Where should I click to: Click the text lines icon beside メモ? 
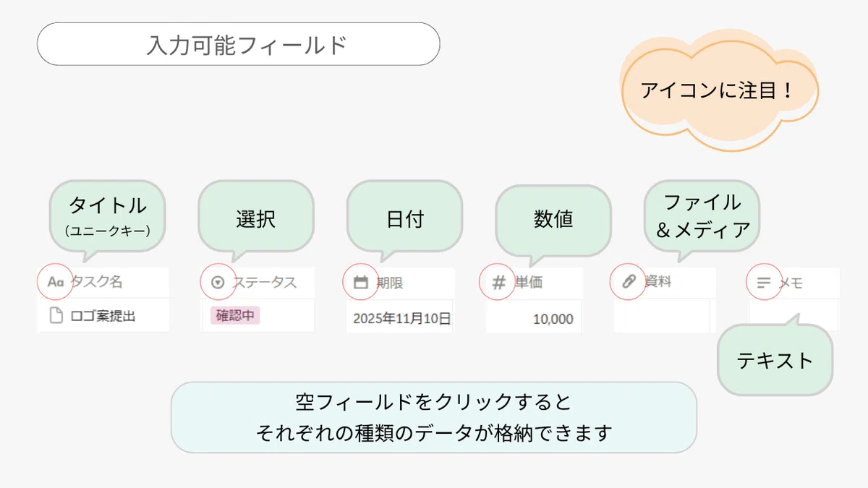tap(764, 283)
